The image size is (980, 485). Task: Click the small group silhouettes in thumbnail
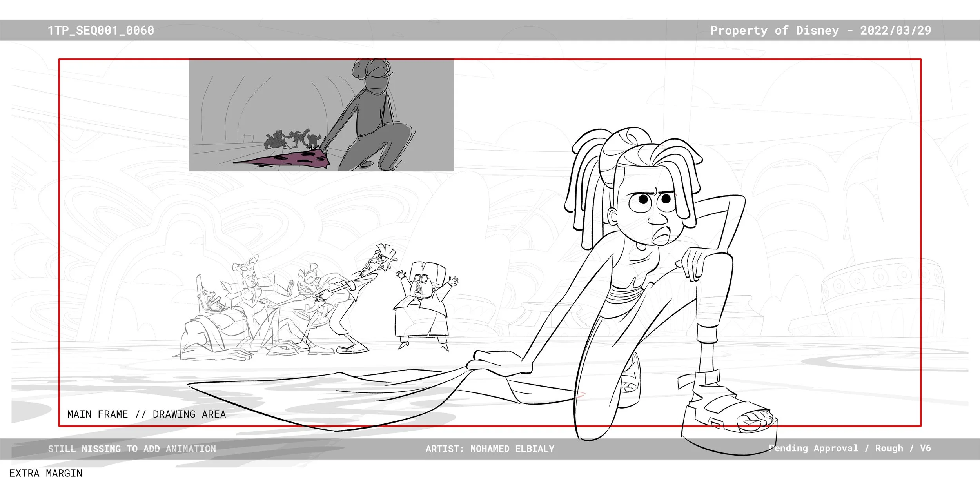(x=292, y=139)
